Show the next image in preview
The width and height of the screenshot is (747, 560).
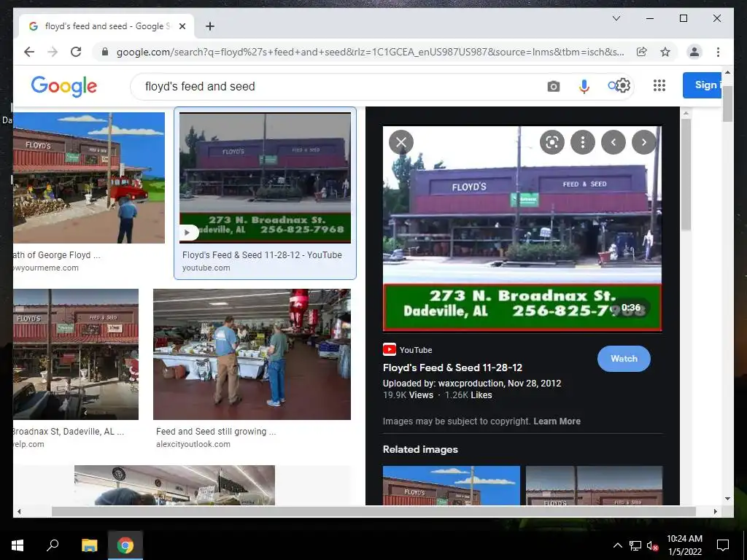pos(643,142)
